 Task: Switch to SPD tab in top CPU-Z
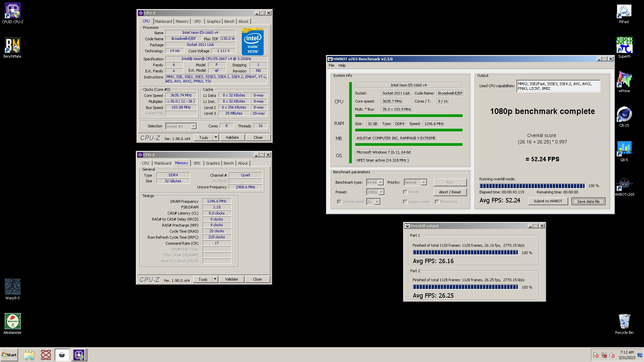[x=198, y=21]
